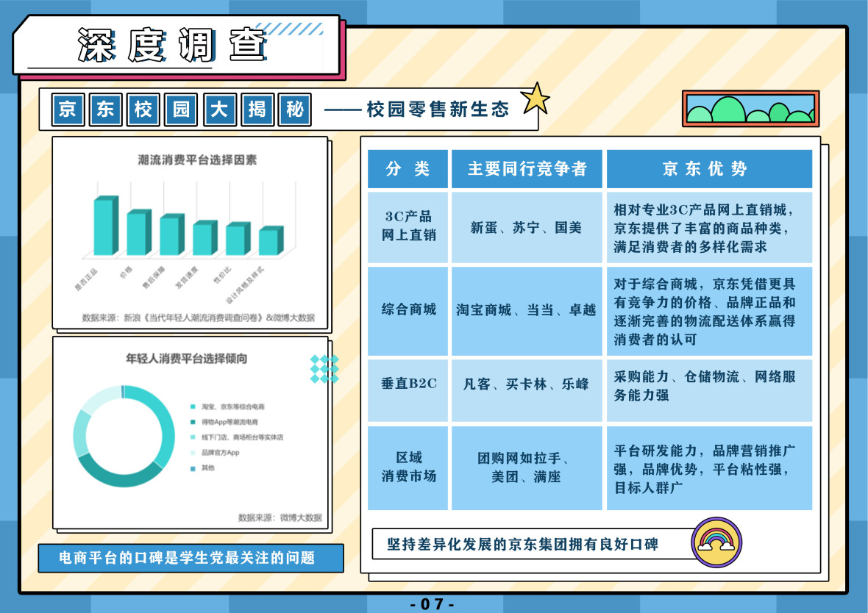Screen dimensions: 868x613
Task: Click the 综合商城 cell
Action: [408, 311]
